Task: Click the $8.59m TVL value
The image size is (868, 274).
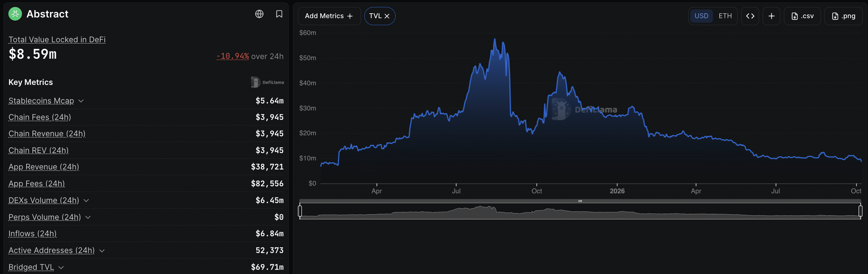Action: coord(32,54)
